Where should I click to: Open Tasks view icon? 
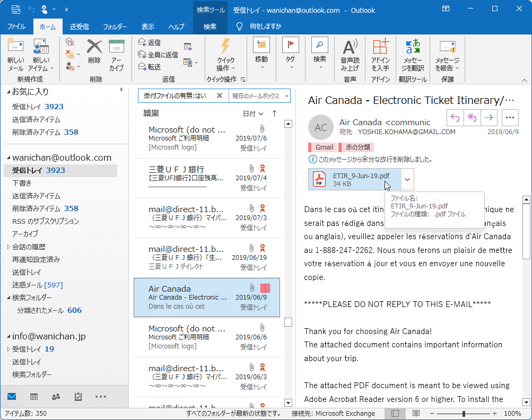tap(78, 396)
